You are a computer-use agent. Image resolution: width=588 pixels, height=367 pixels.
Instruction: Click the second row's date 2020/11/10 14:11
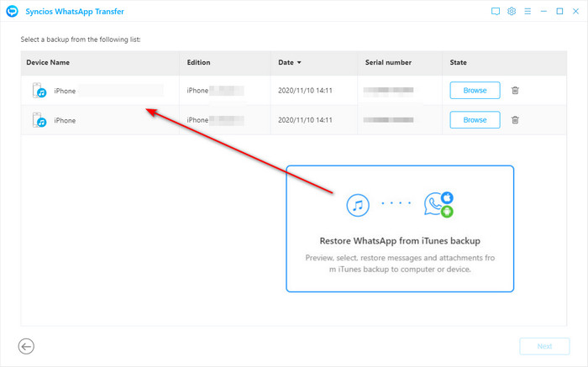pyautogui.click(x=305, y=120)
